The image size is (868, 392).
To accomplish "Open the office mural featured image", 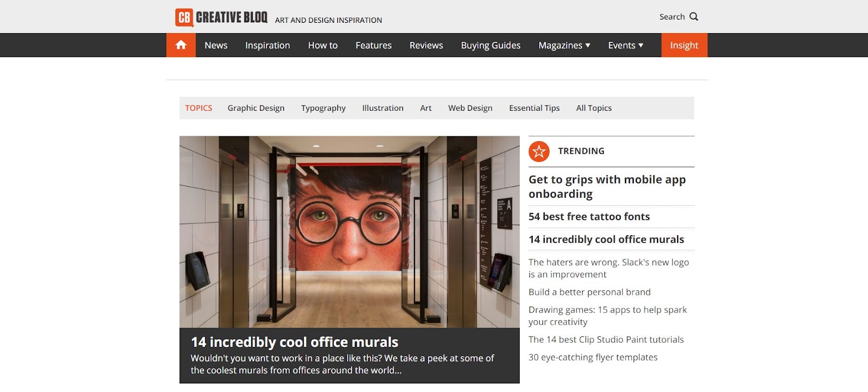I will coord(349,232).
